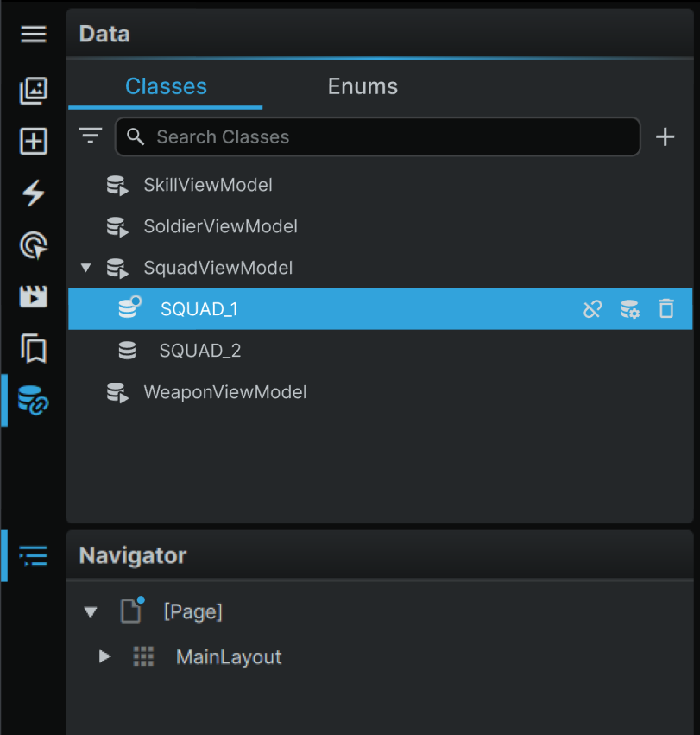
Task: Expand the MainLayout node
Action: (x=105, y=656)
